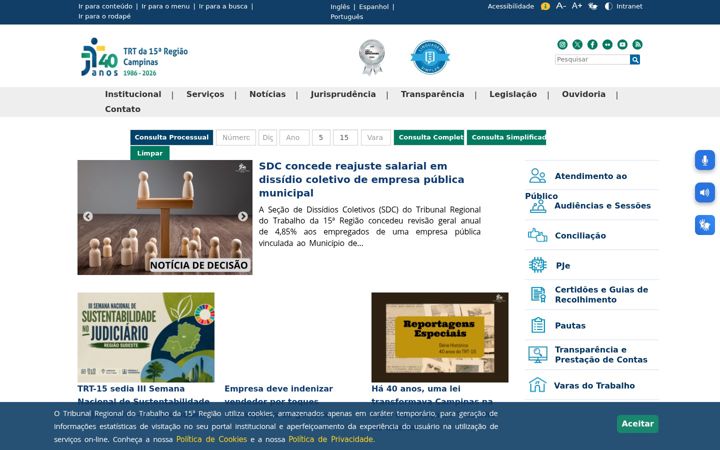
Task: Click the TRT 15ª Região 40 anos logo
Action: [135, 57]
